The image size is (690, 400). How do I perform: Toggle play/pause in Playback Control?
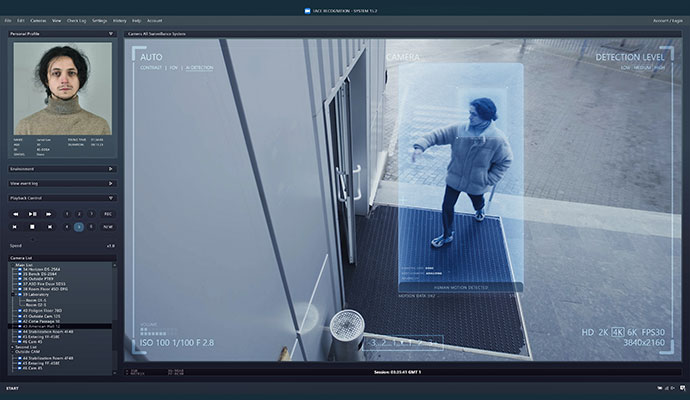(x=32, y=214)
